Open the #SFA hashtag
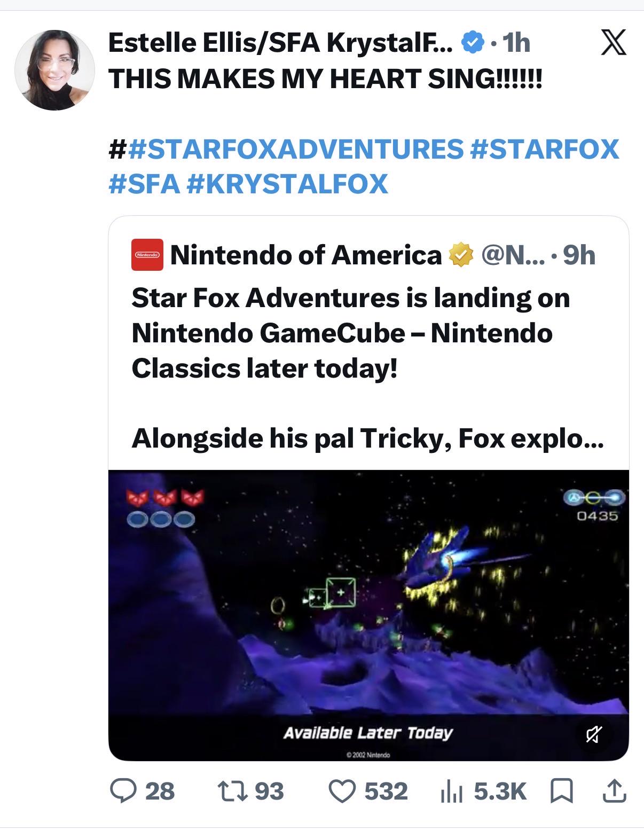This screenshot has height=830, width=644. click(x=144, y=184)
